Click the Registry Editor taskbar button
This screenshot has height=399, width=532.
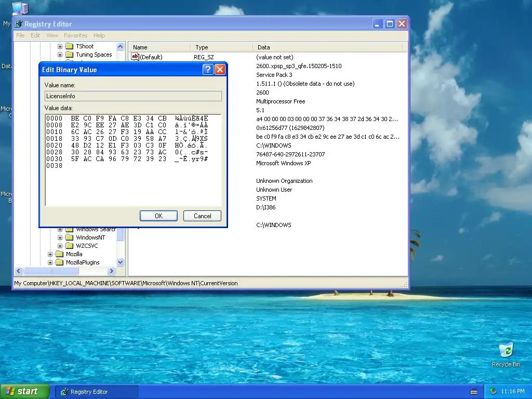[x=97, y=392]
